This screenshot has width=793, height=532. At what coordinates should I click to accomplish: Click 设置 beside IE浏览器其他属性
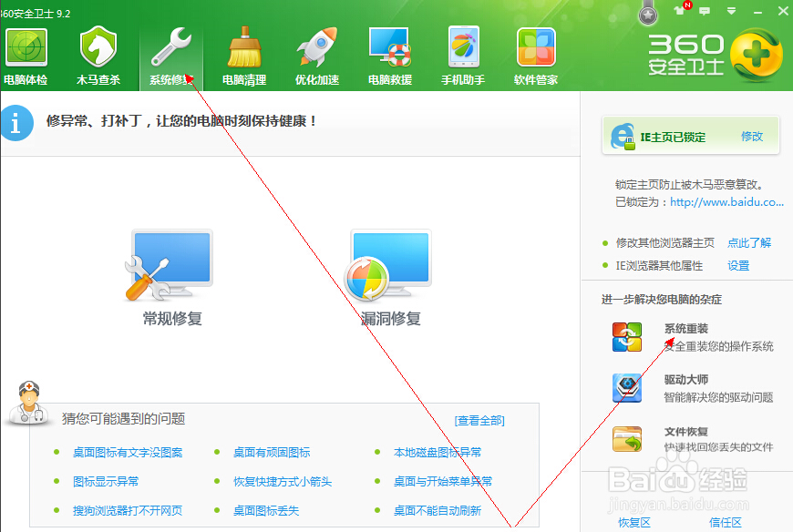[x=738, y=266]
